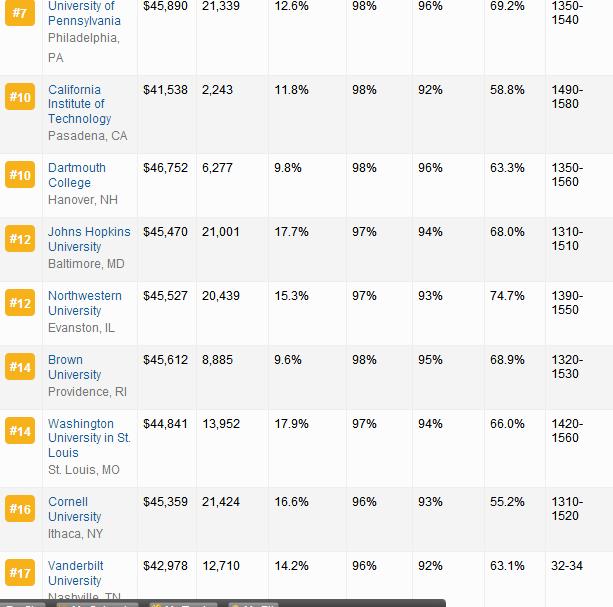The image size is (613, 607).
Task: Click the #14 badge beside Washington University
Action: (20, 431)
